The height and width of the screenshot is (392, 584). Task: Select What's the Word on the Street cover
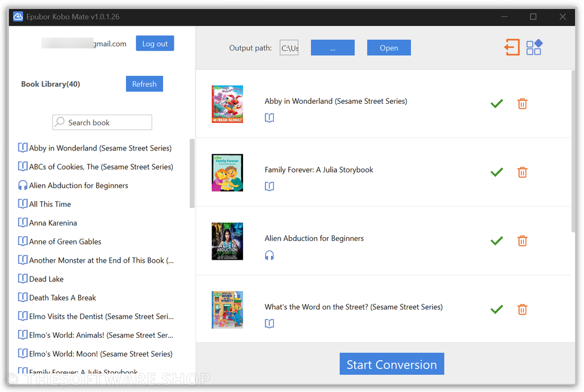[x=227, y=310]
